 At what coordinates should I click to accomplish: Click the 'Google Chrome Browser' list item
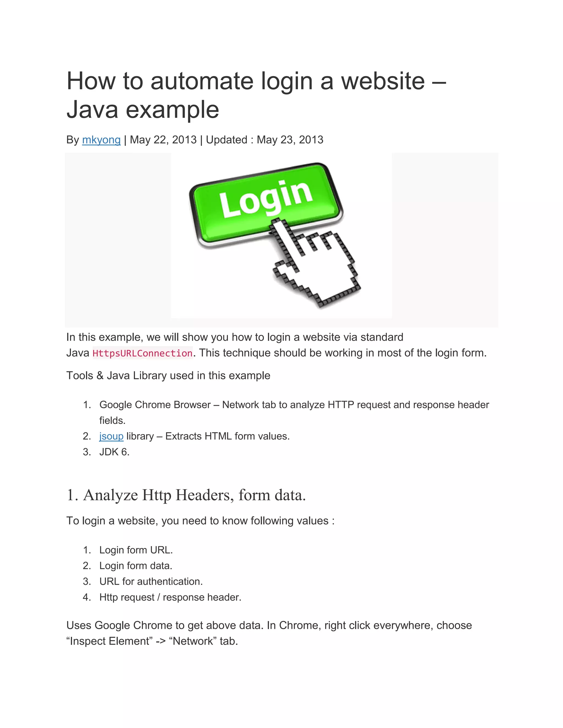coord(294,412)
